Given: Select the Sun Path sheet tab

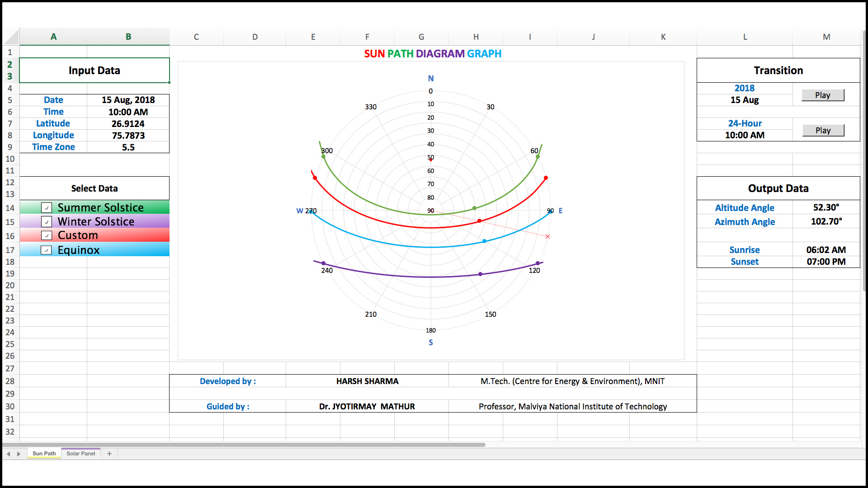Looking at the screenshot, I should pos(44,454).
